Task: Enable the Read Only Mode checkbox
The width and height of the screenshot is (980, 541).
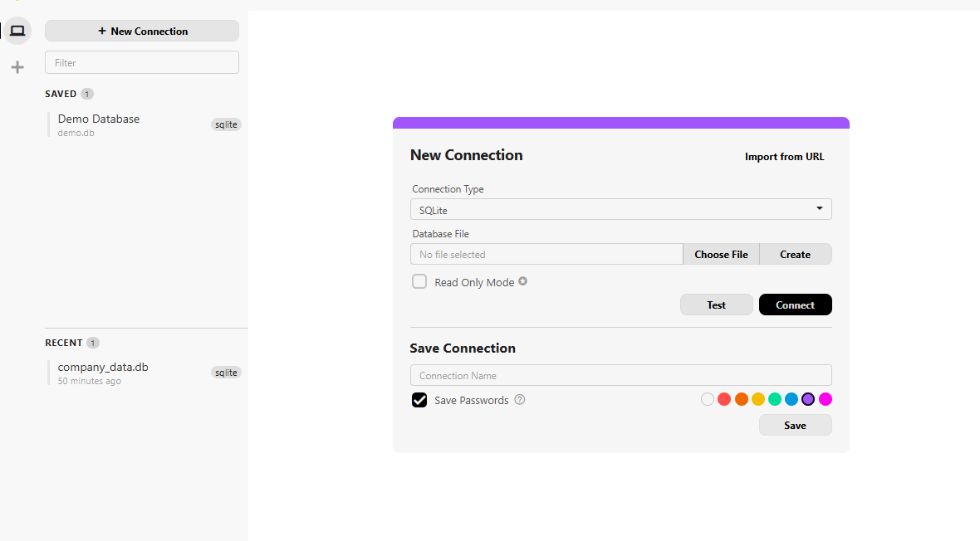Action: click(x=419, y=281)
